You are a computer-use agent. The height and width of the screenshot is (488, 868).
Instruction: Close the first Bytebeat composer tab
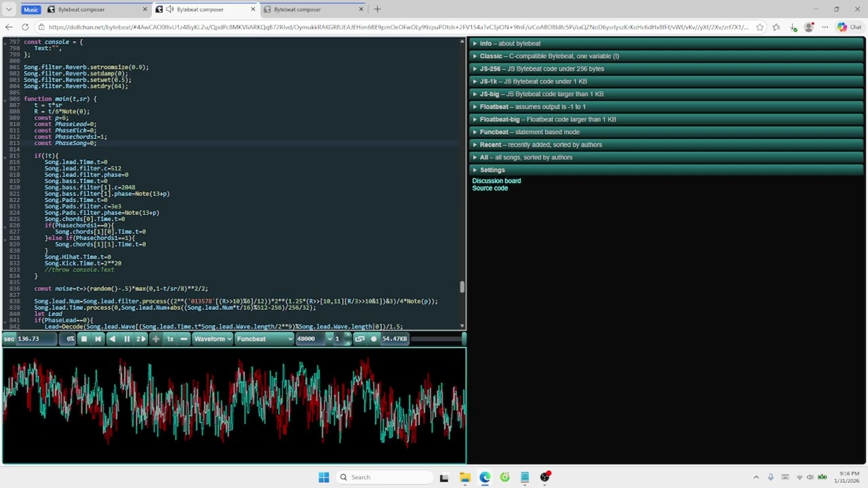click(x=144, y=9)
